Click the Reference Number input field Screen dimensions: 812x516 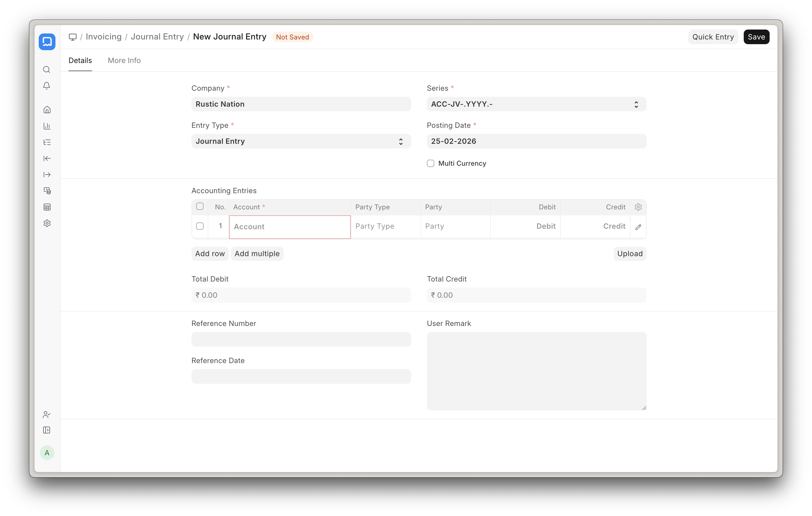[x=301, y=339]
